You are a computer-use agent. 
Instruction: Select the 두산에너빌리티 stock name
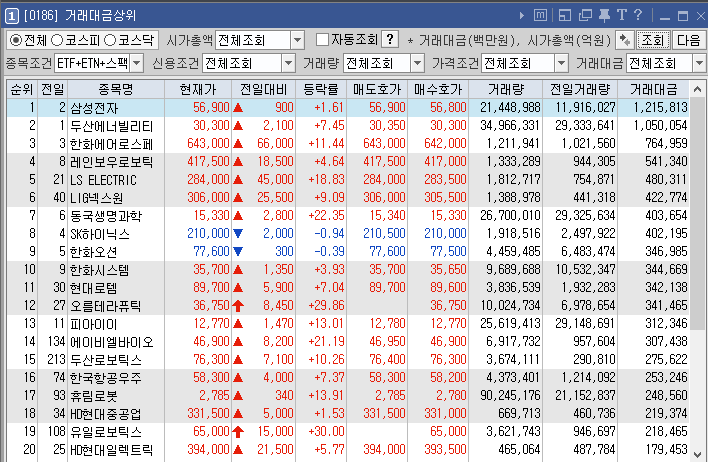point(112,126)
